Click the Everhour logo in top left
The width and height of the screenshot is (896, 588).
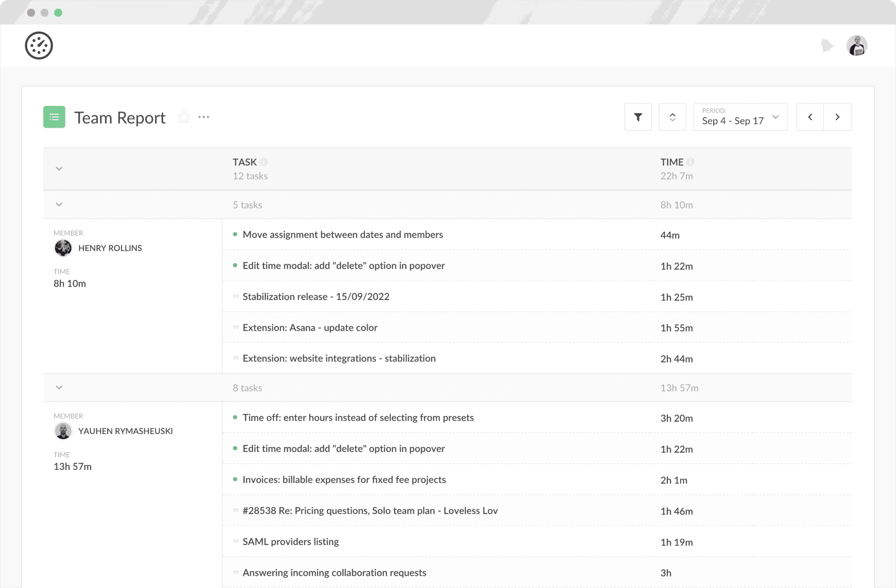[39, 45]
